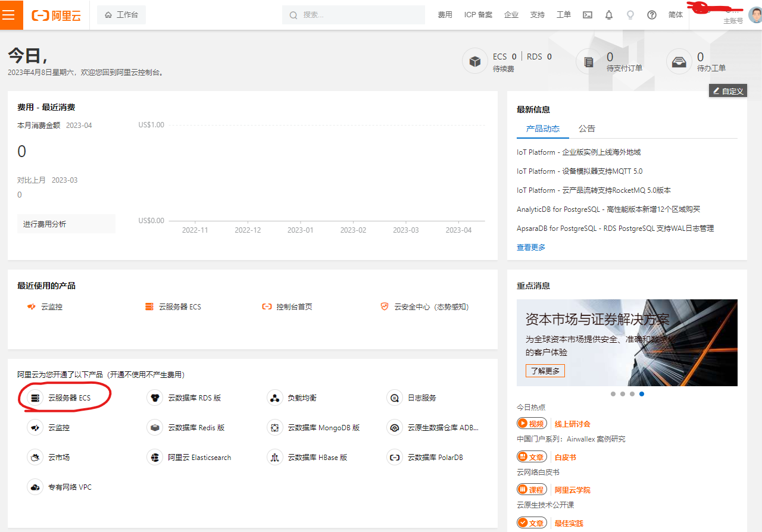Open the 工作台 home button
Screen dimensions: 762x532
[x=121, y=15]
